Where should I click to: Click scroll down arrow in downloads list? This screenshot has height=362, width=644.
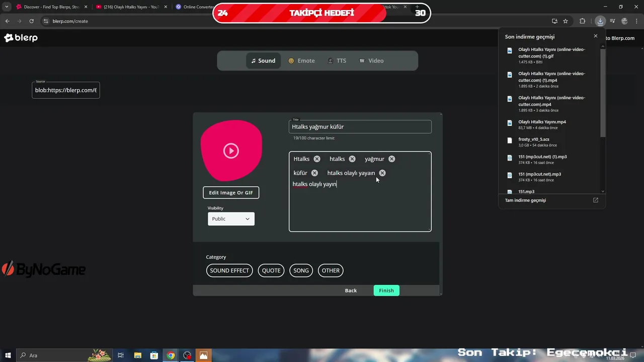(603, 191)
